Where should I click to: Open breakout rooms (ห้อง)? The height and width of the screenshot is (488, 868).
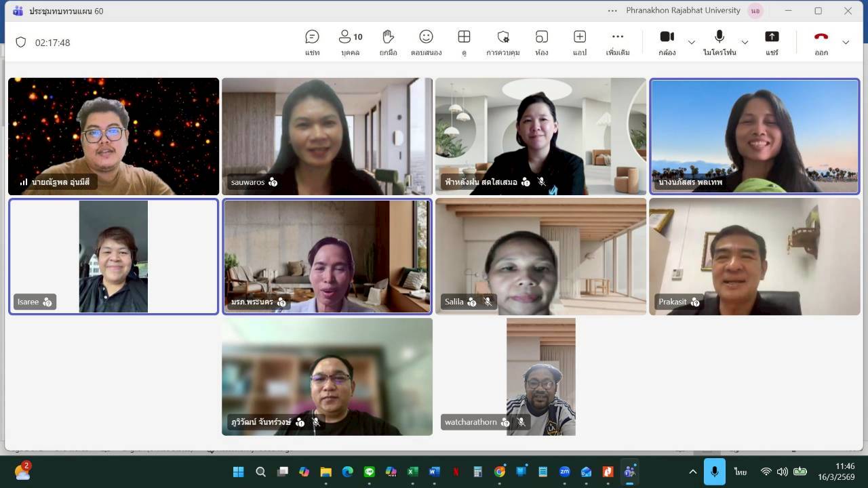(x=541, y=42)
